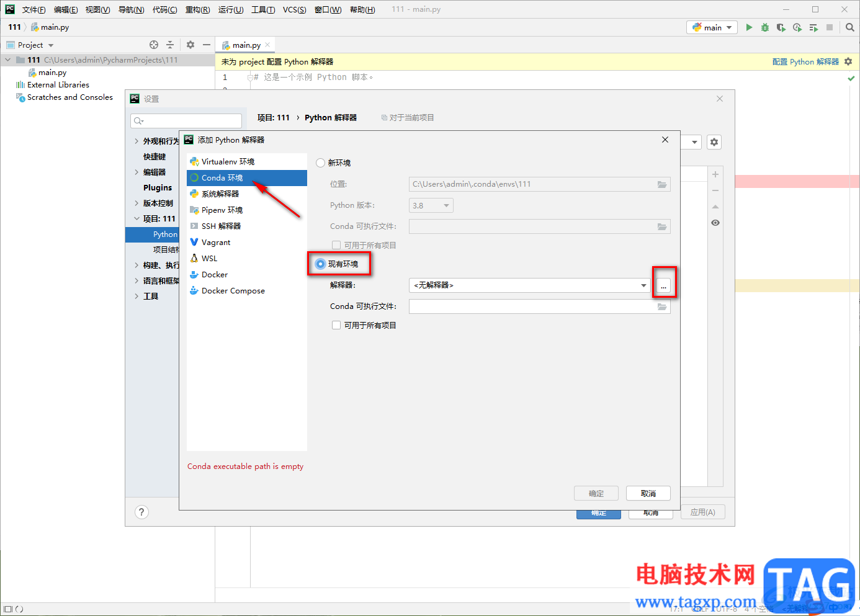Select Plugins in settings tree
Image resolution: width=860 pixels, height=616 pixels.
(x=158, y=187)
